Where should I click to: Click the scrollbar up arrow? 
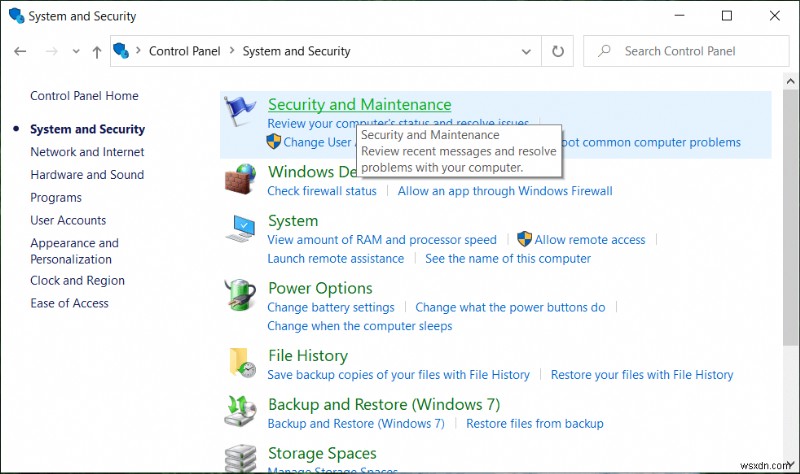click(790, 81)
